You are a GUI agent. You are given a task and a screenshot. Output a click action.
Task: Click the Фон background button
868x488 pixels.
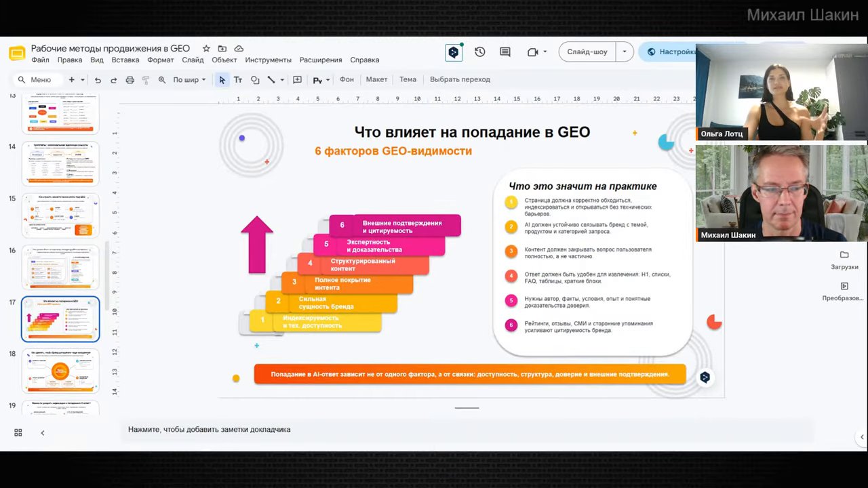tap(347, 79)
